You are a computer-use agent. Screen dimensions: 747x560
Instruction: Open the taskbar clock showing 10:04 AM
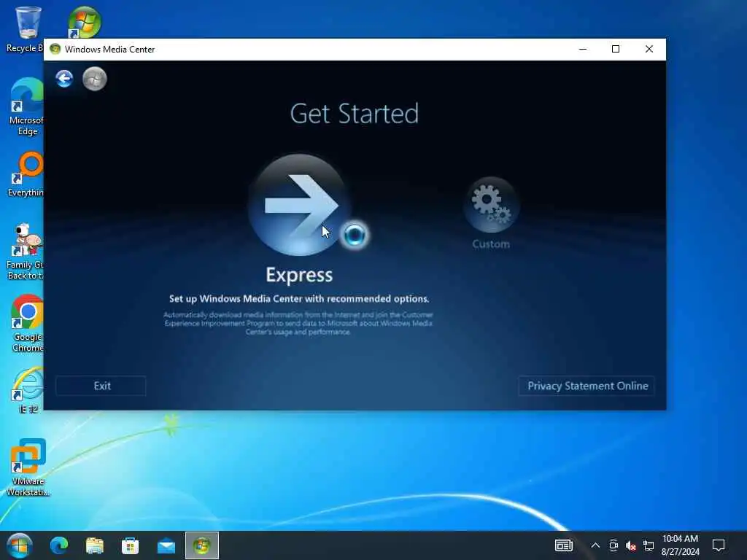click(681, 545)
